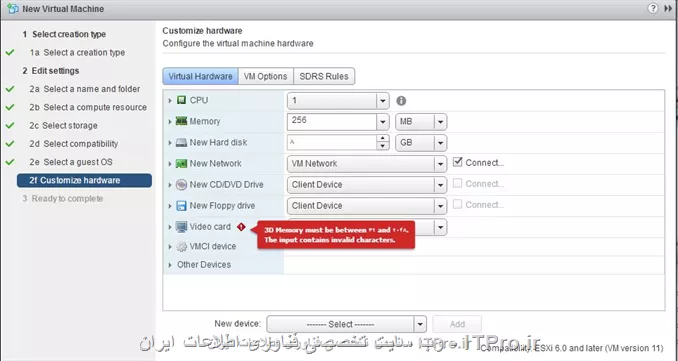Click the Video card monitor icon

point(182,227)
